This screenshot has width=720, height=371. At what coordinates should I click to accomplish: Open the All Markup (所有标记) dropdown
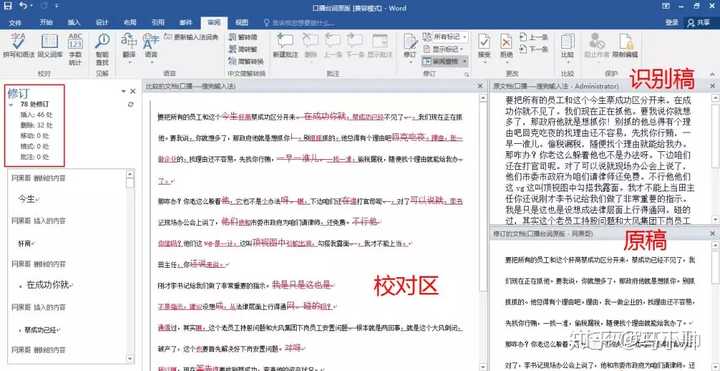coord(445,36)
